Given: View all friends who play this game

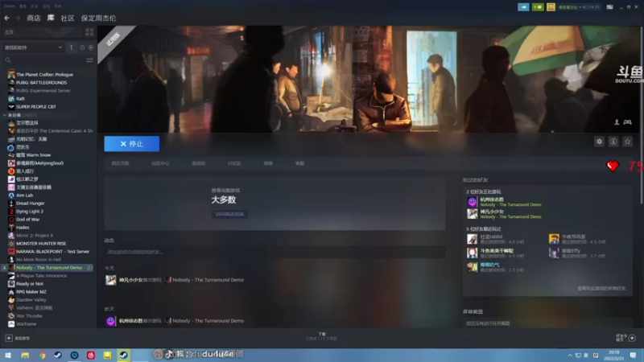Looking at the screenshot, I should tap(601, 289).
